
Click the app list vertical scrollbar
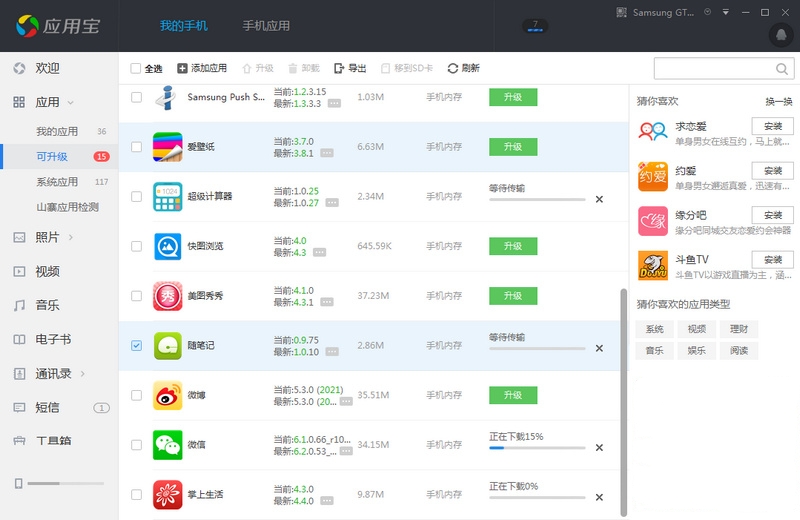623,403
